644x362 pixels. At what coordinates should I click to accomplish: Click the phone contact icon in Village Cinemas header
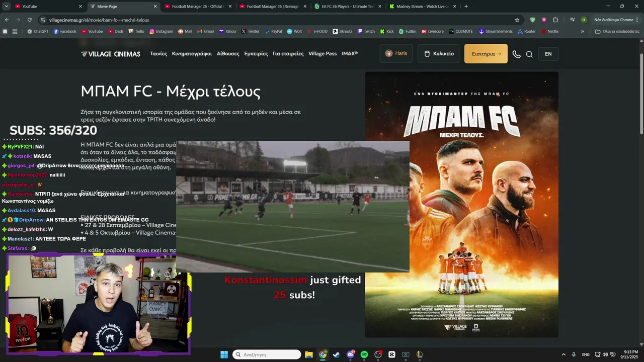point(516,54)
